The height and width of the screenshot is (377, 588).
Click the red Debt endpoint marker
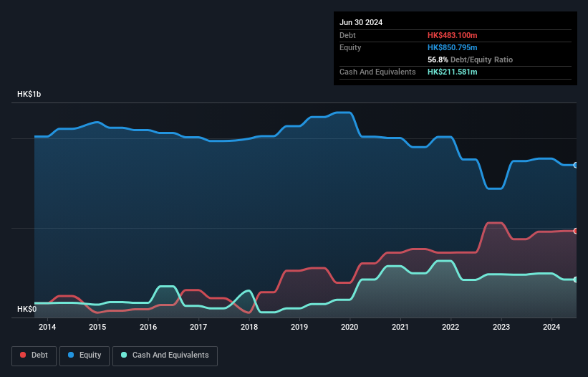[x=575, y=231]
